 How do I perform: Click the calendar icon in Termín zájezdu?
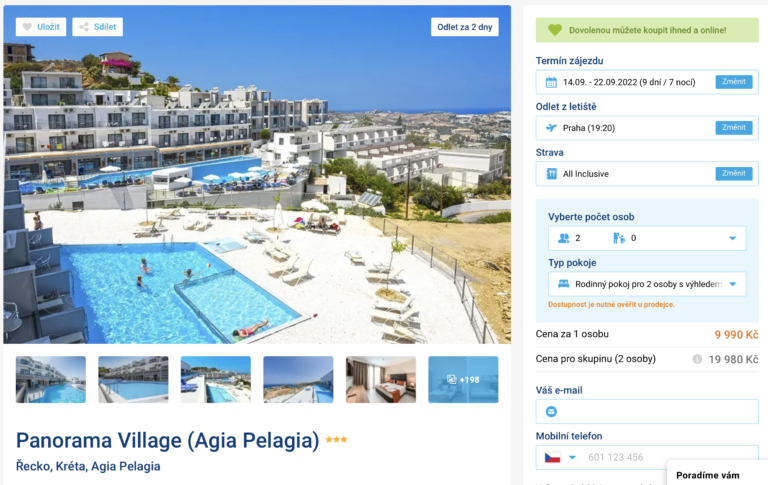[x=551, y=82]
